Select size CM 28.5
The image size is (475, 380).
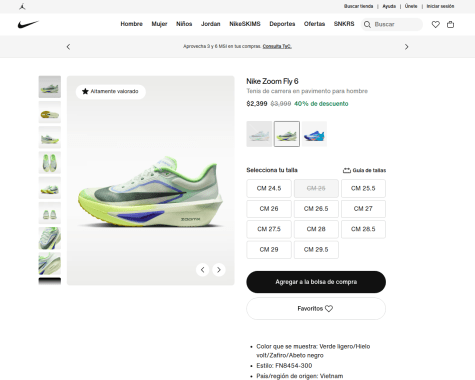tap(363, 229)
